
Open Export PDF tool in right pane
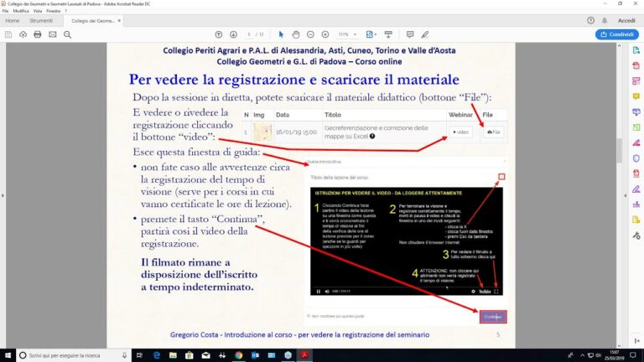pyautogui.click(x=636, y=50)
